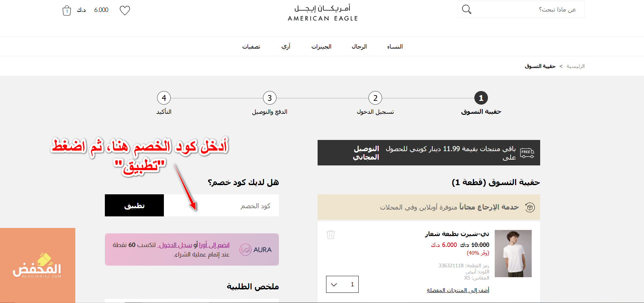Viewport: 644px width, 303px height.
Task: Click the كود الخصم input field
Action: click(221, 206)
